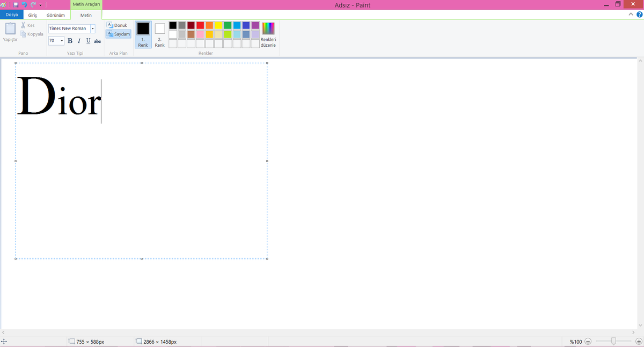Open Renkleri düzenle color editor
Screen dimensions: 644x347
tap(268, 35)
